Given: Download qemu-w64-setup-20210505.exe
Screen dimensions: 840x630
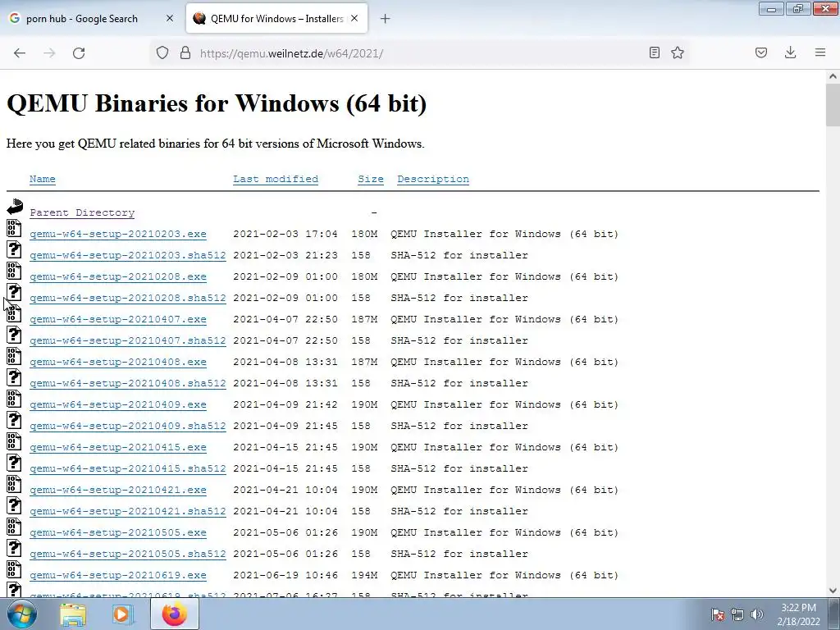Looking at the screenshot, I should click(x=118, y=532).
